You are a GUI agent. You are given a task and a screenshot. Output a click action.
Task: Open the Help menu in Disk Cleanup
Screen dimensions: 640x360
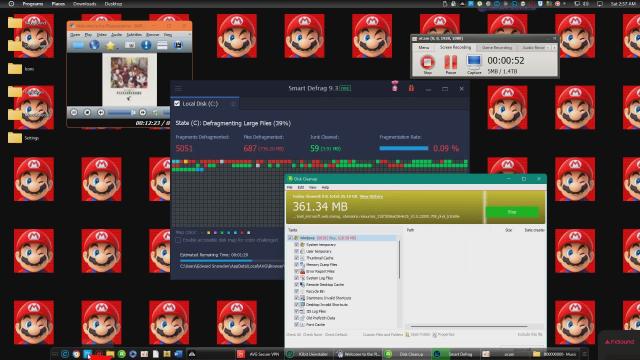tap(325, 187)
